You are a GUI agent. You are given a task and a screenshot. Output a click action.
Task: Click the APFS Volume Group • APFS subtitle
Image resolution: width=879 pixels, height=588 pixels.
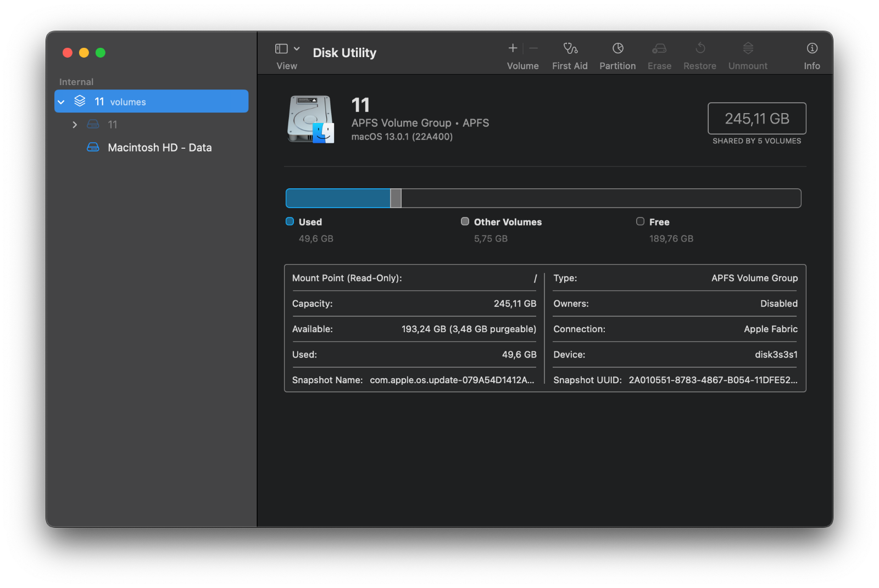(420, 123)
